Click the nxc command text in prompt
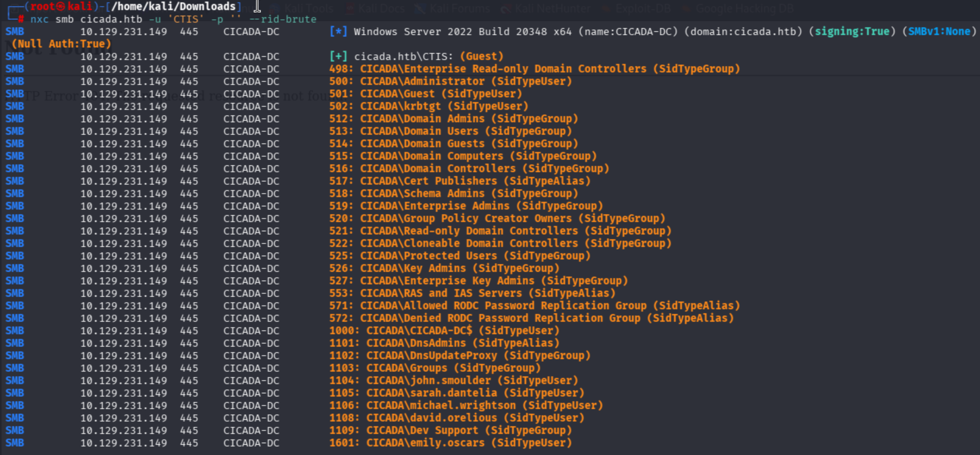 coord(39,19)
